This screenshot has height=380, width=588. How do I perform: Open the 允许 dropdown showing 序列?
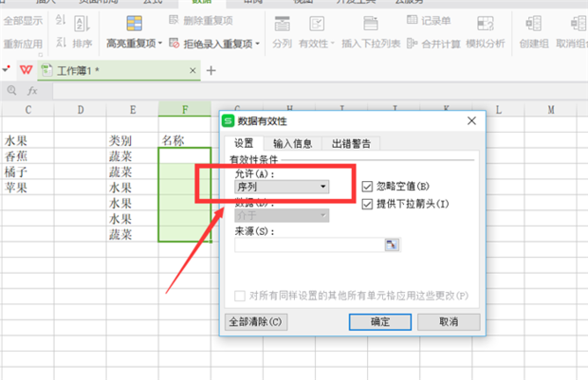(x=281, y=188)
